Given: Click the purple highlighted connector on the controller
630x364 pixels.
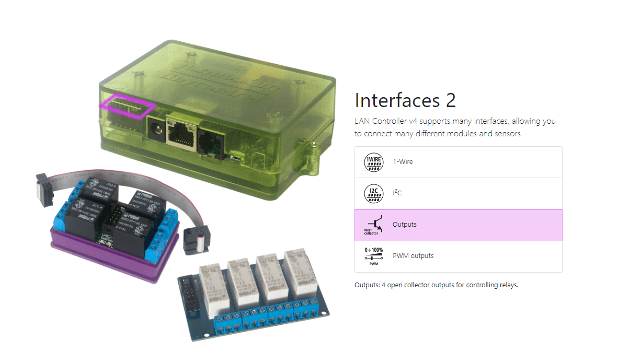Looking at the screenshot, I should point(127,107).
